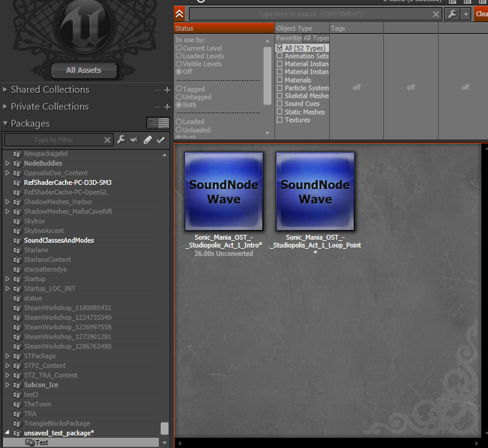Switch packages to flat list view icon
This screenshot has height=448, width=488.
(164, 123)
